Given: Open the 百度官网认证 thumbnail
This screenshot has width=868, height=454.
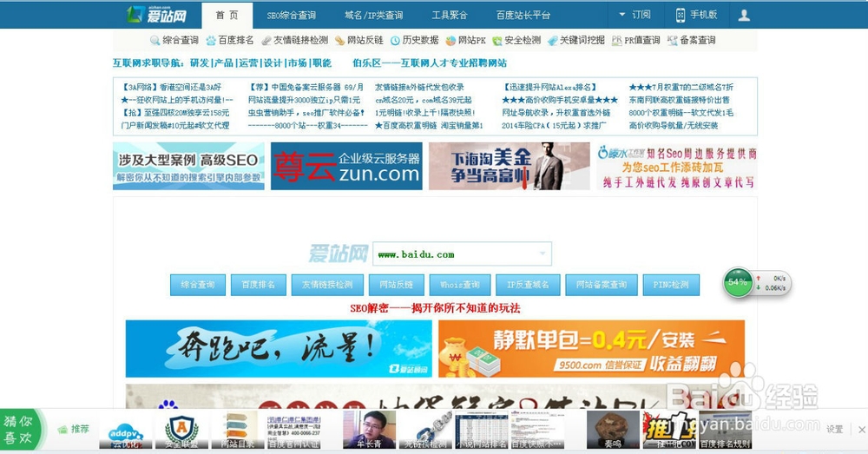Looking at the screenshot, I should [293, 430].
